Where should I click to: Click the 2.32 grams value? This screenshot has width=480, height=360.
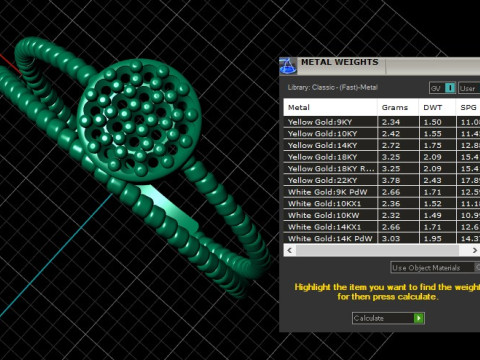pyautogui.click(x=391, y=215)
